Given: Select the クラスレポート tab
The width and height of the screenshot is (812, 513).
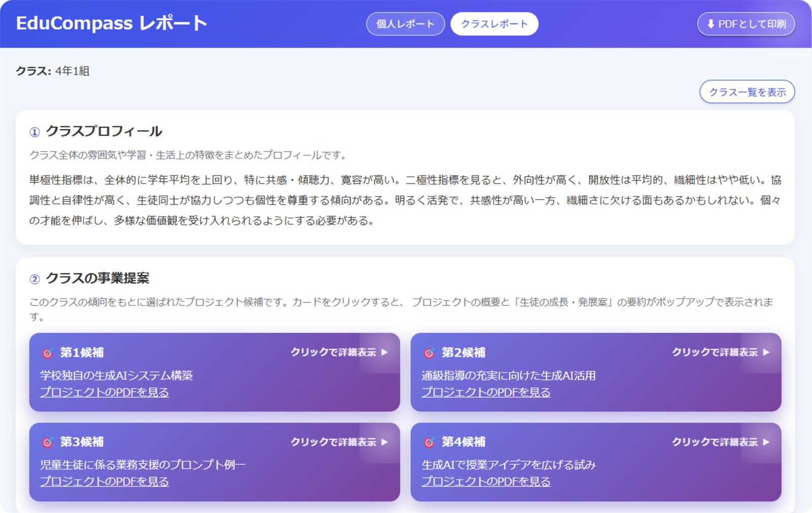Looking at the screenshot, I should click(494, 24).
